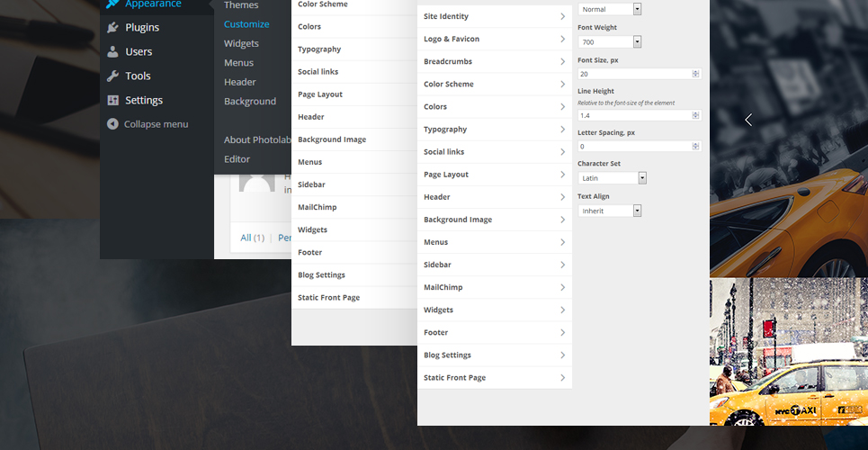Image resolution: width=868 pixels, height=450 pixels.
Task: Open Static Front Page in middle panel
Action: 354,298
